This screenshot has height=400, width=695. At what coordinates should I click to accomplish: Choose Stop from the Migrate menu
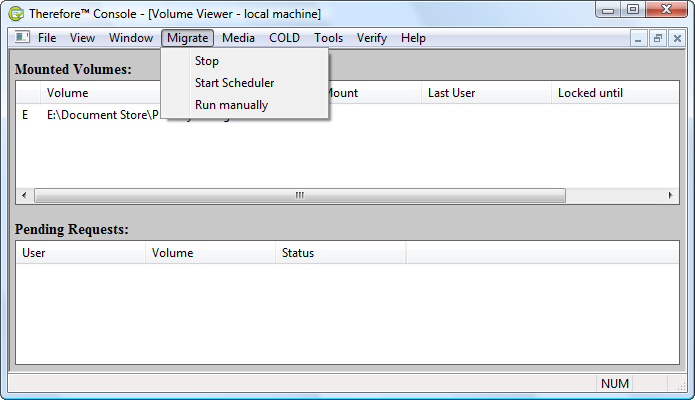245,61
